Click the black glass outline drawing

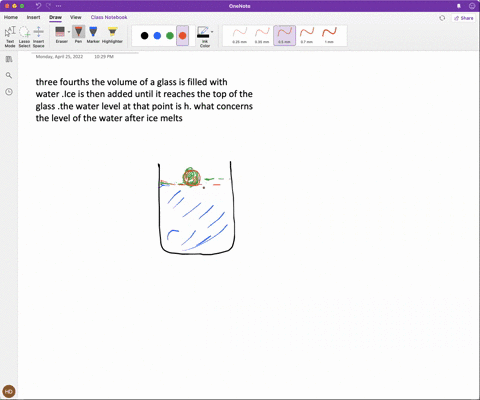pos(196,208)
